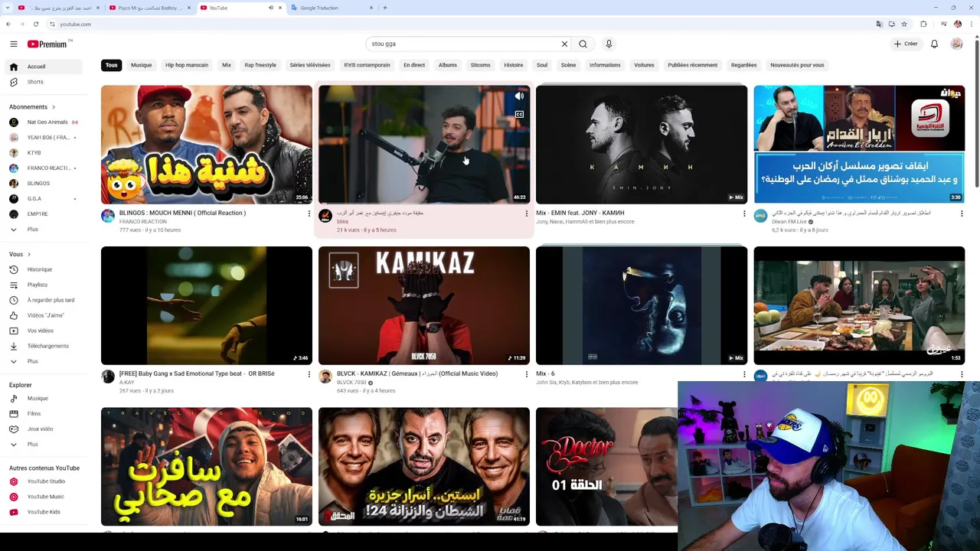The height and width of the screenshot is (551, 980).
Task: Open the BLINGOS subscription
Action: pos(43,184)
